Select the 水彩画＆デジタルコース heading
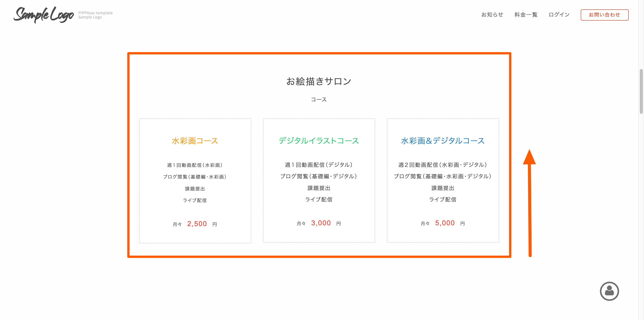 pos(443,141)
